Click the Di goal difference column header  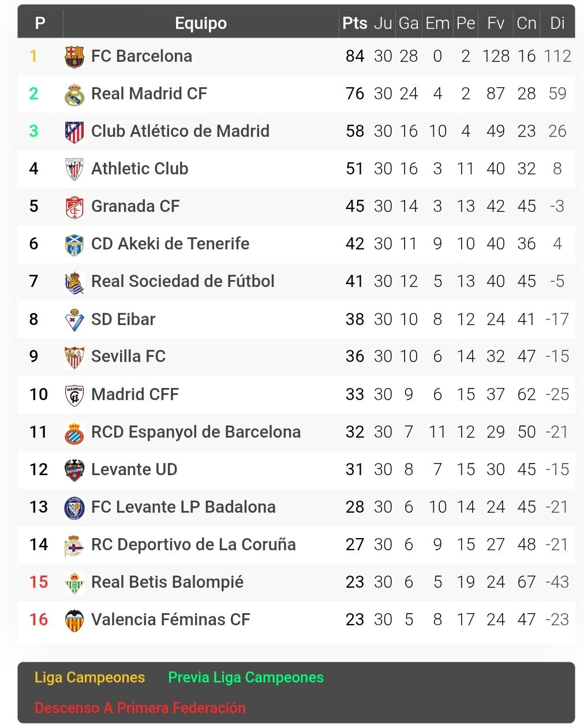pyautogui.click(x=557, y=23)
